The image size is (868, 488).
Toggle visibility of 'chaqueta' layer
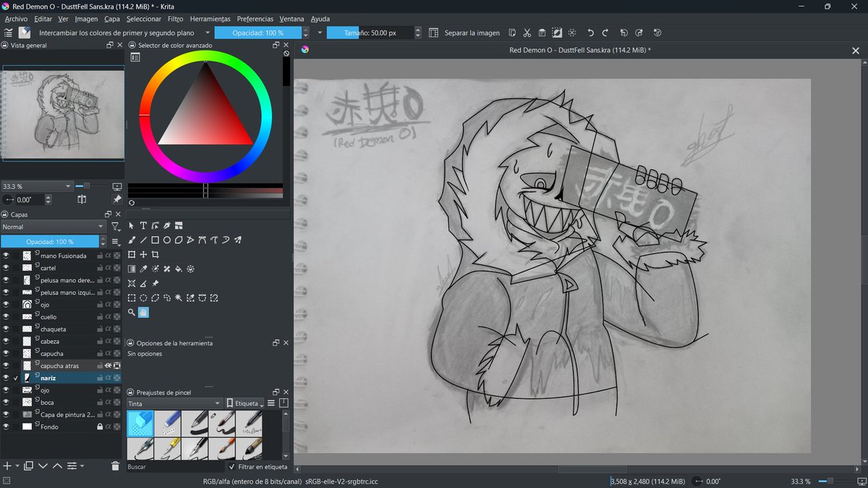[x=6, y=329]
